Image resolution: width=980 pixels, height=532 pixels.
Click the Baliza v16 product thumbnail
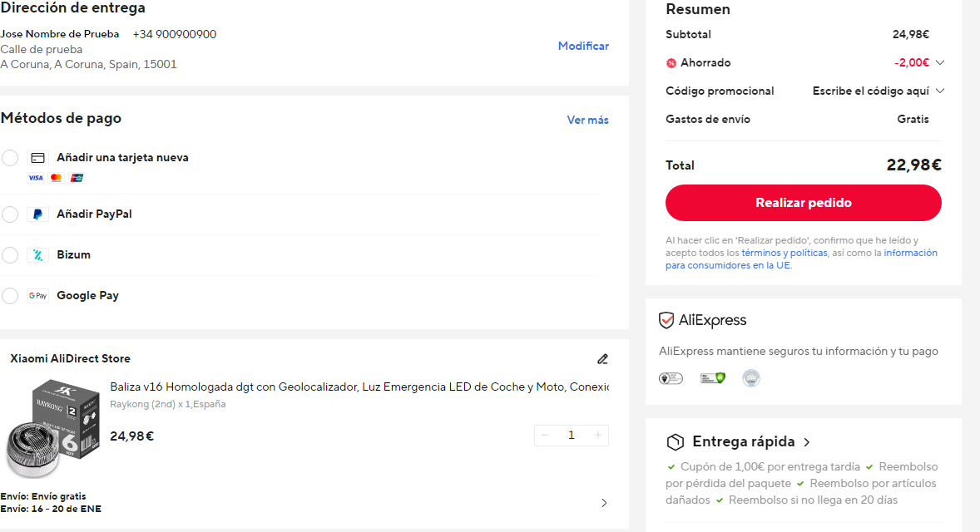pos(52,428)
